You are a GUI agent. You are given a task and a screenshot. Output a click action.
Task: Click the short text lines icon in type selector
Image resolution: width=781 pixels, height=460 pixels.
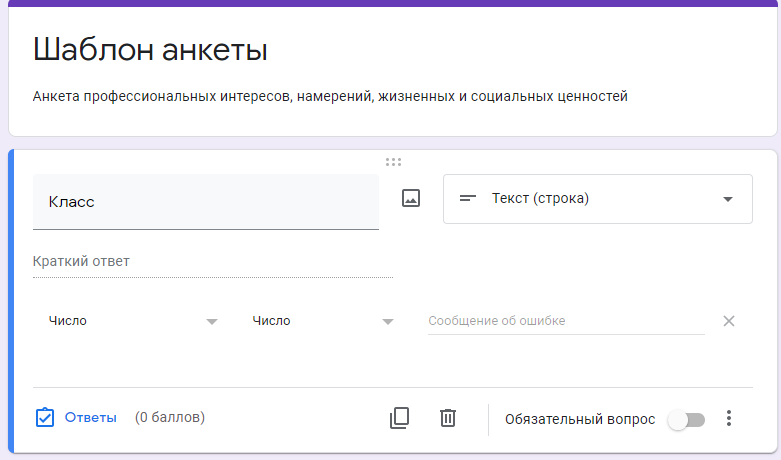pos(467,198)
